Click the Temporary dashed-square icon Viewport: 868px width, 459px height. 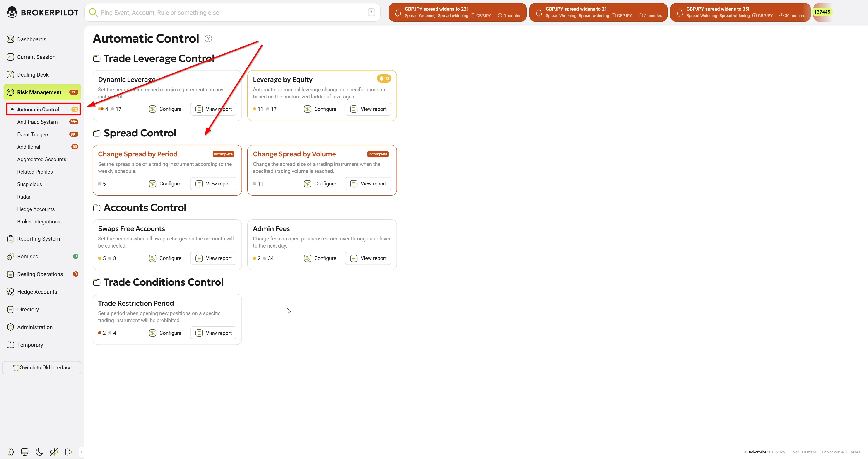click(x=10, y=345)
